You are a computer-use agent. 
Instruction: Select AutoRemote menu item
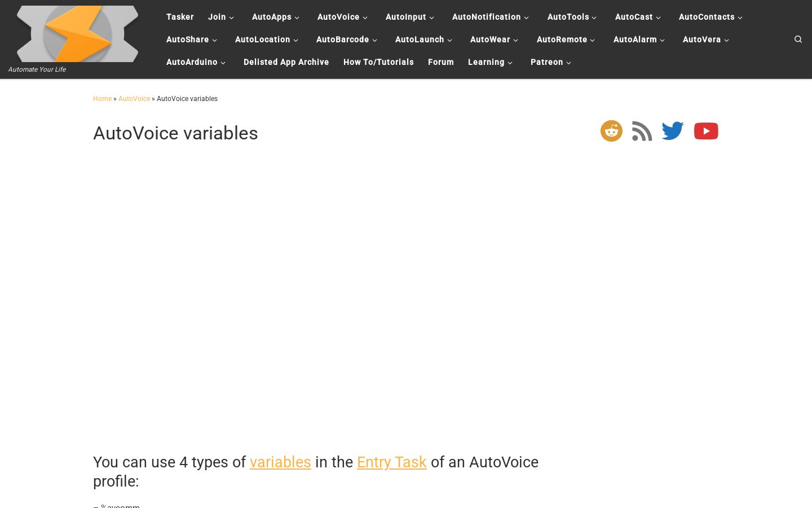pyautogui.click(x=562, y=40)
